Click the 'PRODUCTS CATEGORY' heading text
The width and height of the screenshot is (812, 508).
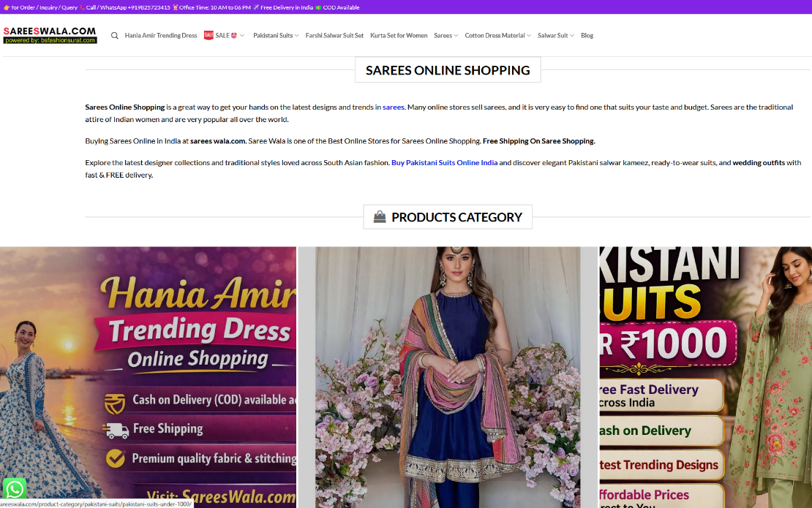point(456,217)
